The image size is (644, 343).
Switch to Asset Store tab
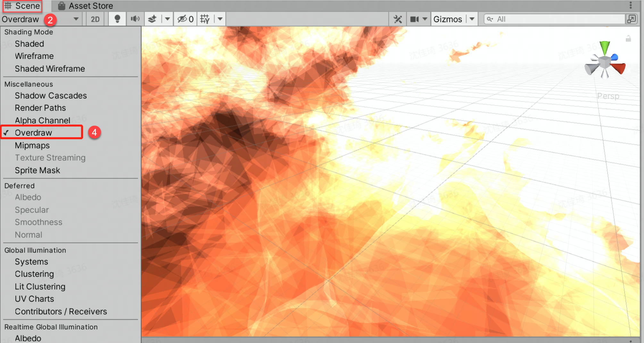click(85, 6)
